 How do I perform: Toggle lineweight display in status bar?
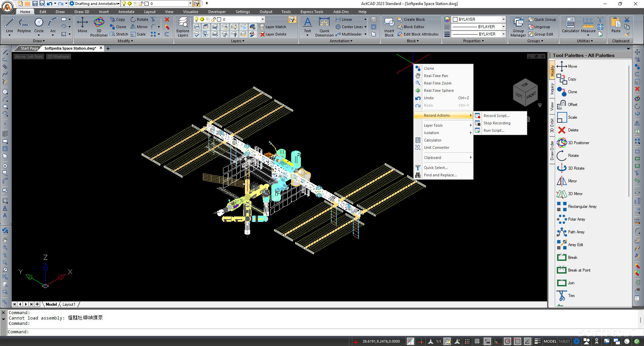(x=537, y=341)
